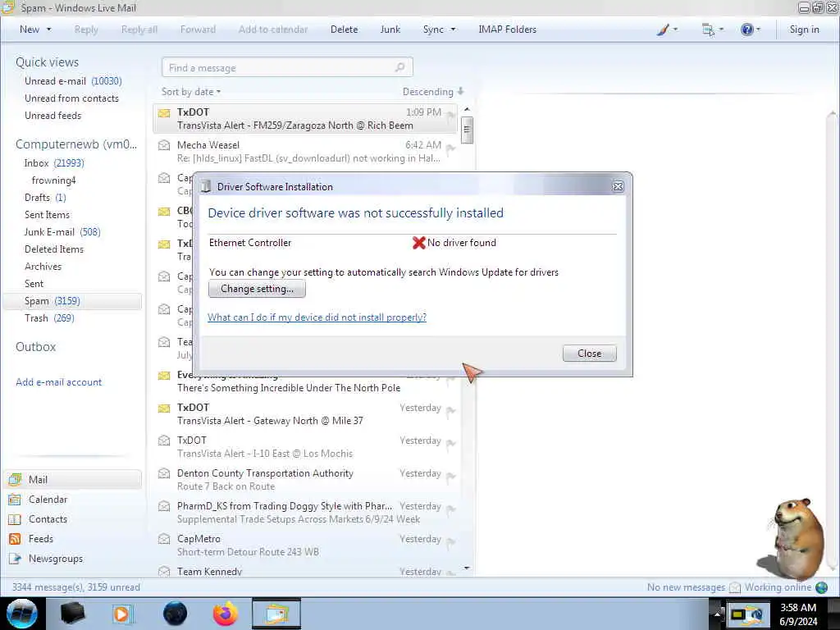Click the search magnifier icon
Screen dimensions: 840x630
tap(399, 67)
